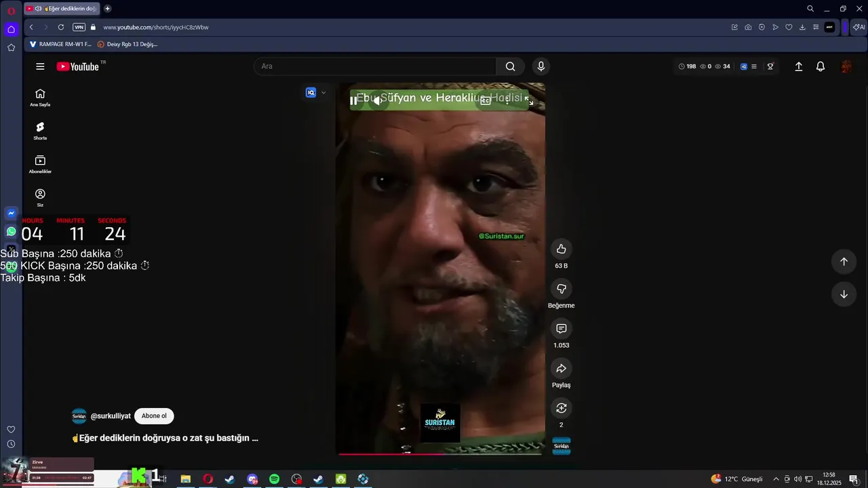Go to the next Short
Viewport: 868px width, 488px height.
(x=844, y=294)
